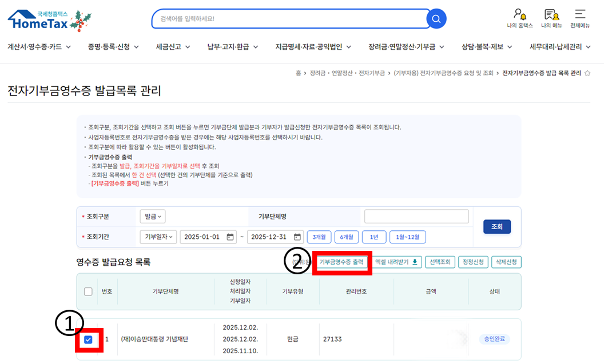This screenshot has width=604, height=364.
Task: Click favorite star icon in breadcrumb
Action: click(x=587, y=73)
